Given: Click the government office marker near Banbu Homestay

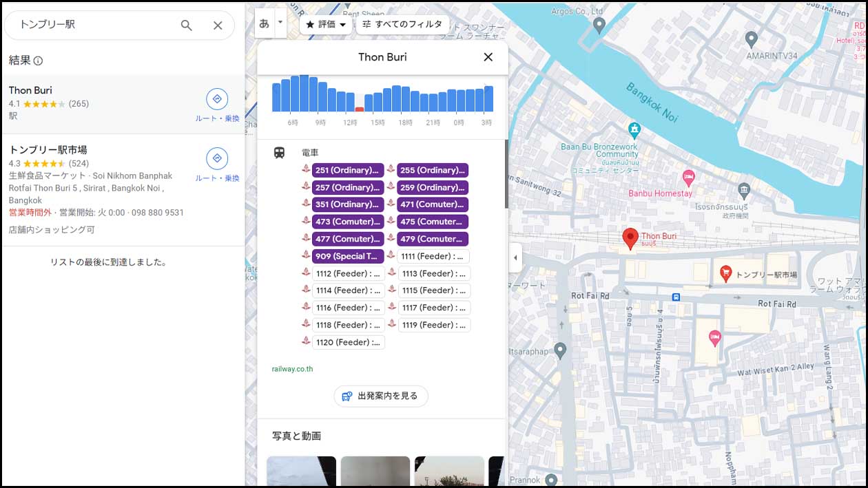Looking at the screenshot, I should tap(743, 190).
